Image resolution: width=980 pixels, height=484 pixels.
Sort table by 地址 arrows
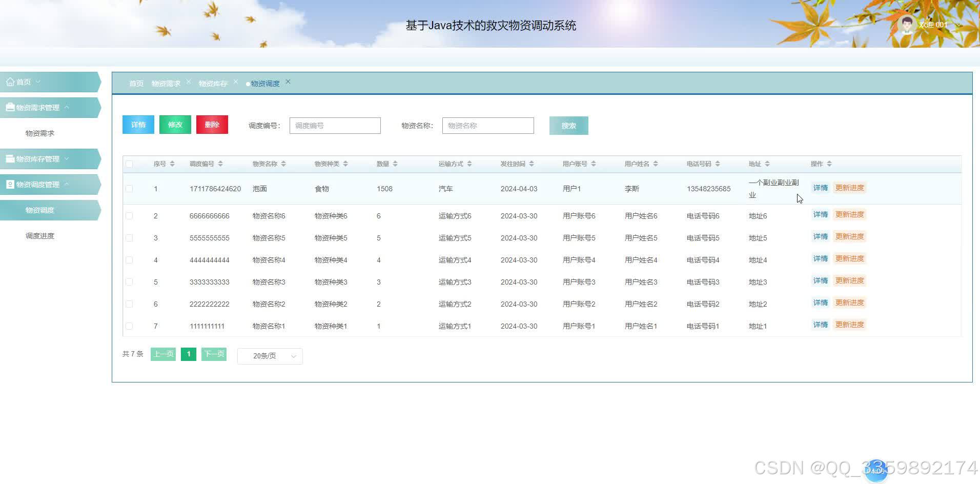pos(767,164)
